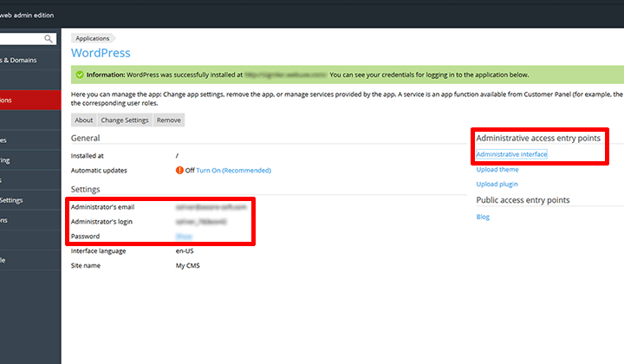Open the Administrative interface link
This screenshot has height=364, width=624.
coord(511,154)
